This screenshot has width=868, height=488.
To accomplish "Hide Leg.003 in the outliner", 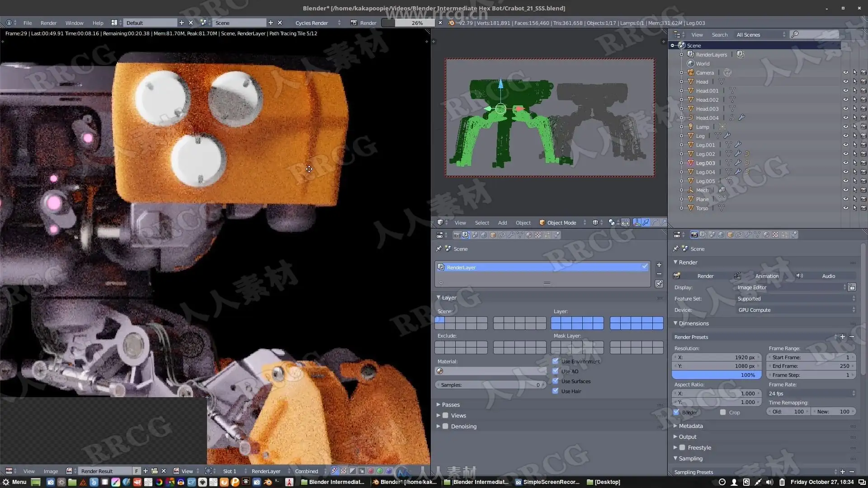I will click(845, 163).
